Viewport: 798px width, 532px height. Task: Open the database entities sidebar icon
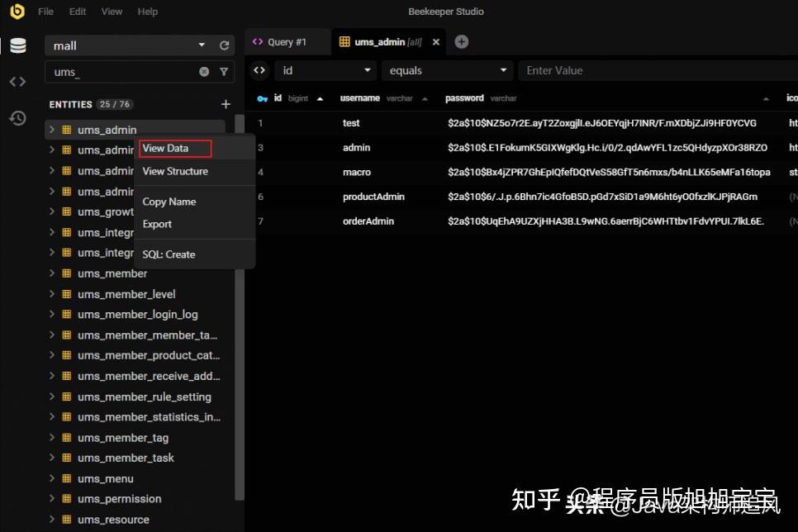(x=18, y=45)
